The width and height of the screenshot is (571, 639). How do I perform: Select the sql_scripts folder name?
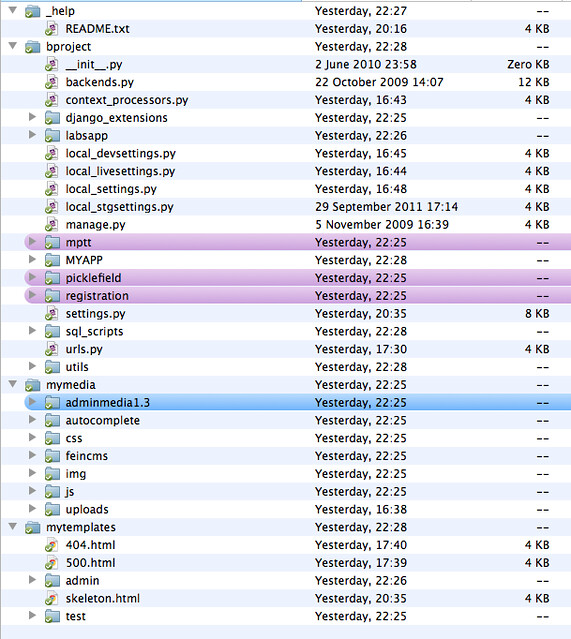(95, 331)
